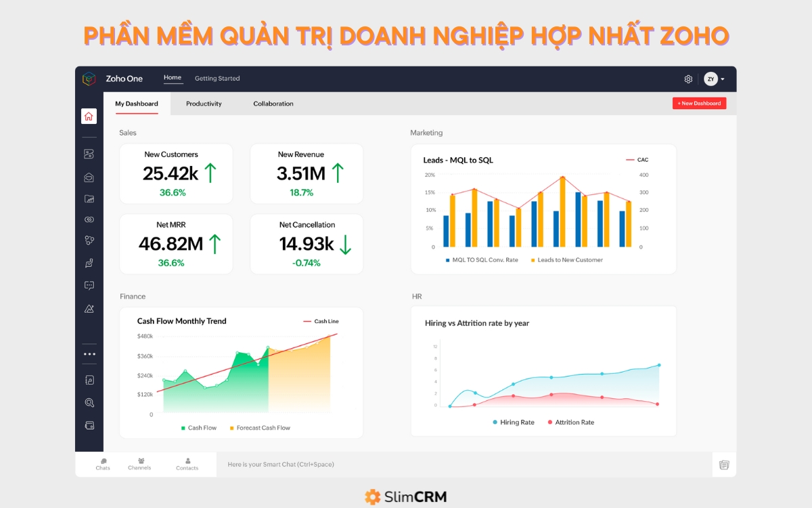Expand the sidebar overflow ellipsis menu
The width and height of the screenshot is (812, 508).
(89, 353)
